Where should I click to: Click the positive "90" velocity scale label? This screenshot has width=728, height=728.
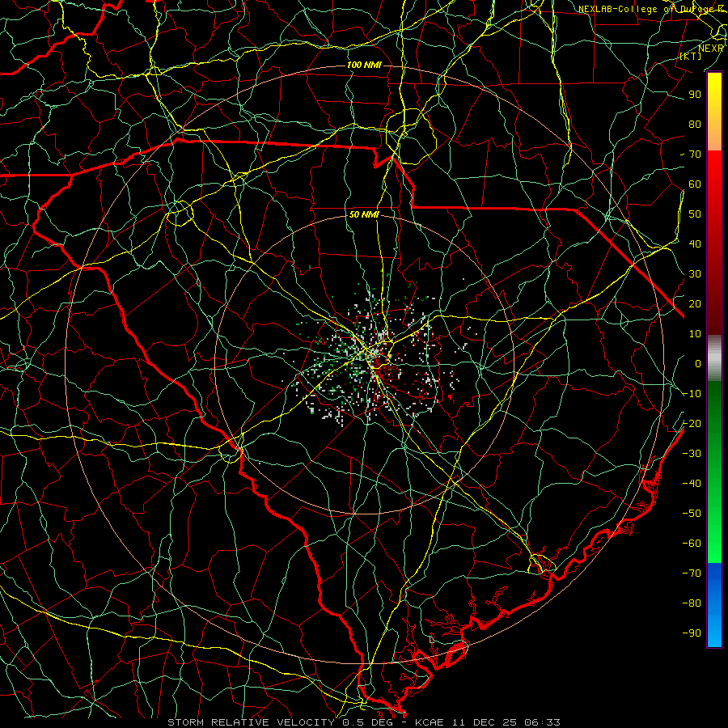coord(695,95)
